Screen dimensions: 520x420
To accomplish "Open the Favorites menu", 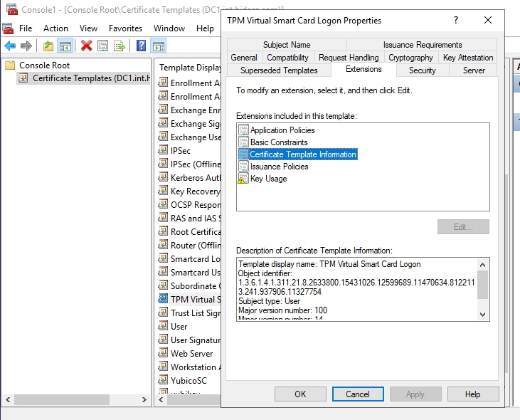I will pyautogui.click(x=125, y=28).
